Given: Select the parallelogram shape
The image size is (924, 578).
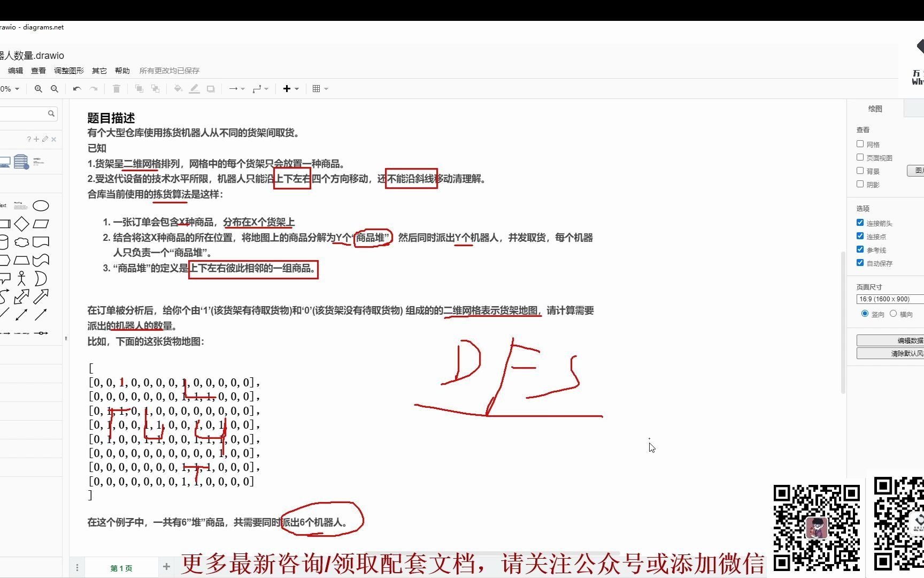Looking at the screenshot, I should [41, 224].
